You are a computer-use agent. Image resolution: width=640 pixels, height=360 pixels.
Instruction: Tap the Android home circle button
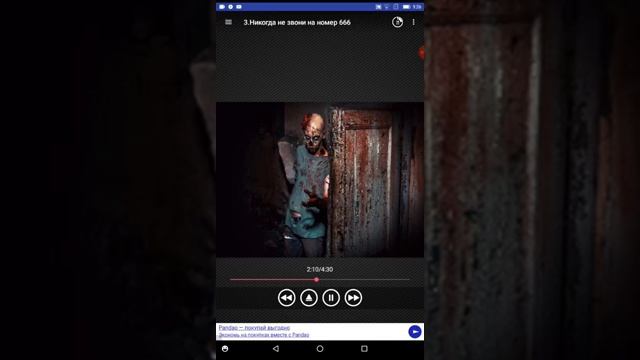(320, 349)
